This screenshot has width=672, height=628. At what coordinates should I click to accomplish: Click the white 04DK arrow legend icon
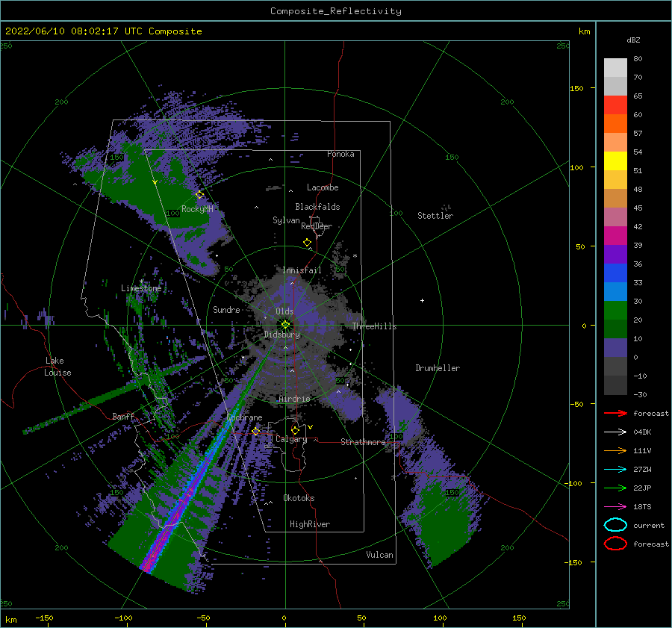(615, 432)
